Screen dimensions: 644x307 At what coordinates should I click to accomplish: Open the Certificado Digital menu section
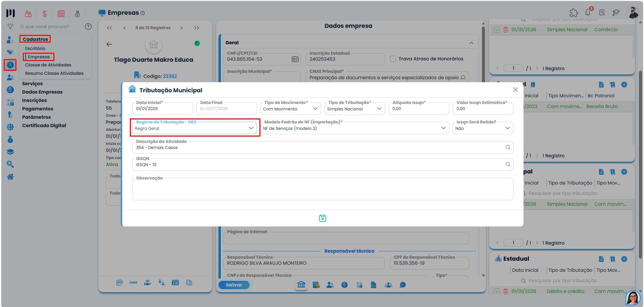[44, 125]
